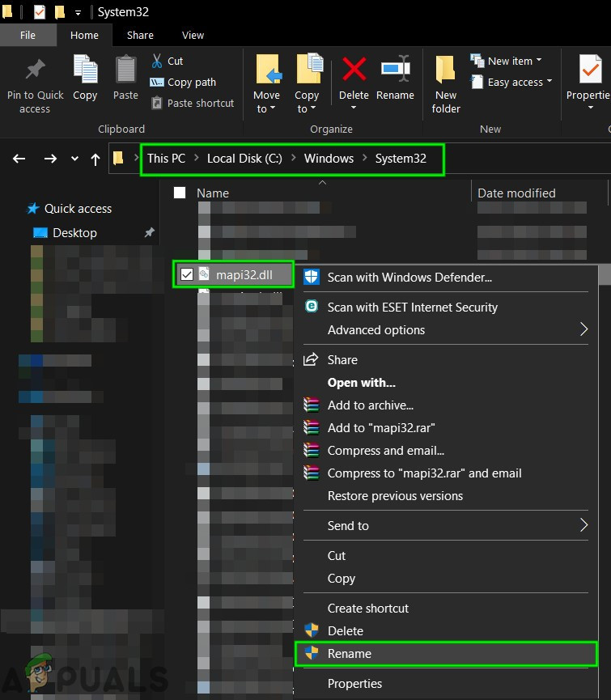Choose Rename in the context menu

349,654
